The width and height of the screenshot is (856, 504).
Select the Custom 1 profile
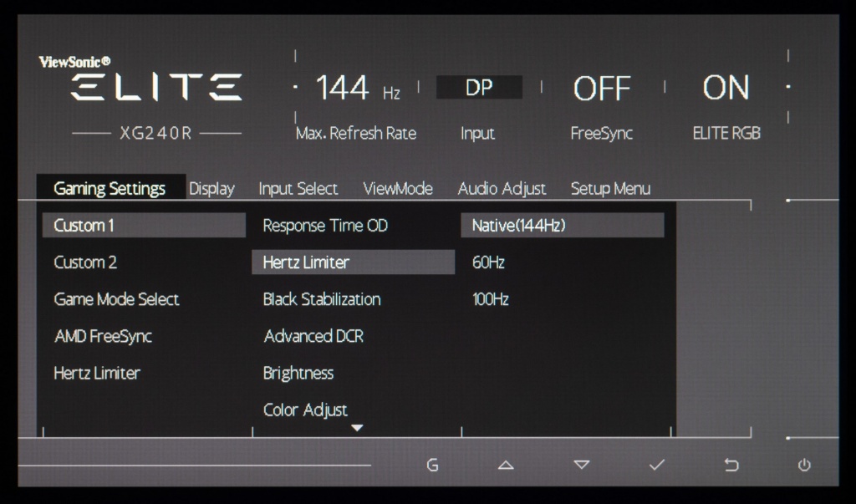point(144,226)
